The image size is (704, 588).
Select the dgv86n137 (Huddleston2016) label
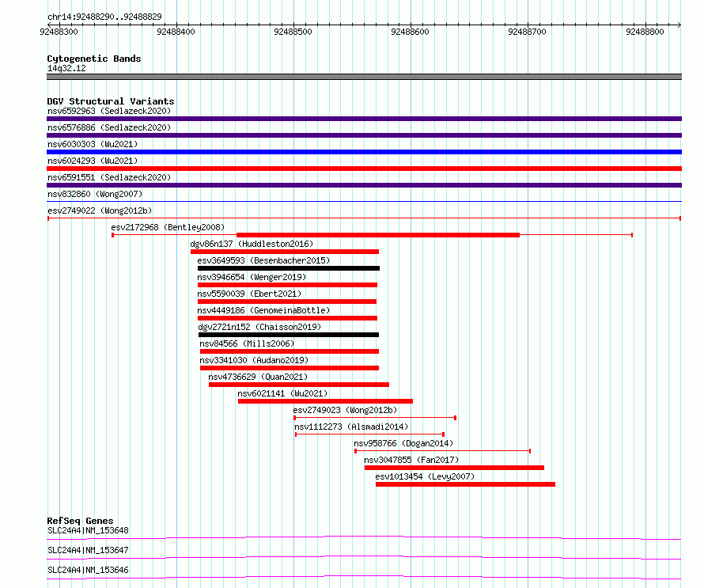pos(252,244)
